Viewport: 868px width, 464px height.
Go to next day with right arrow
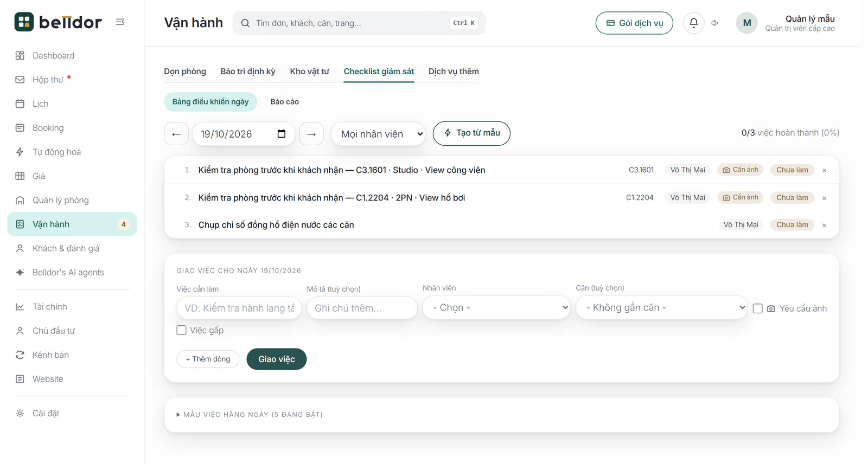tap(311, 134)
